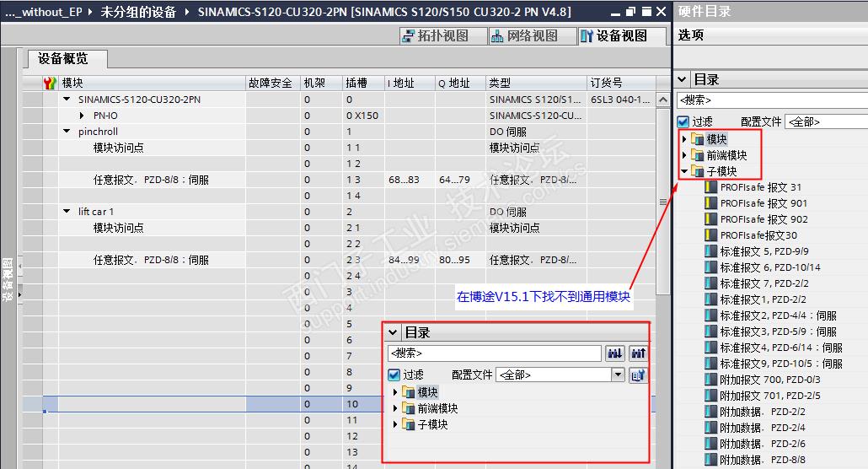
Task: Click the 子模块 folder icon in the hardware catalog
Action: click(x=698, y=171)
